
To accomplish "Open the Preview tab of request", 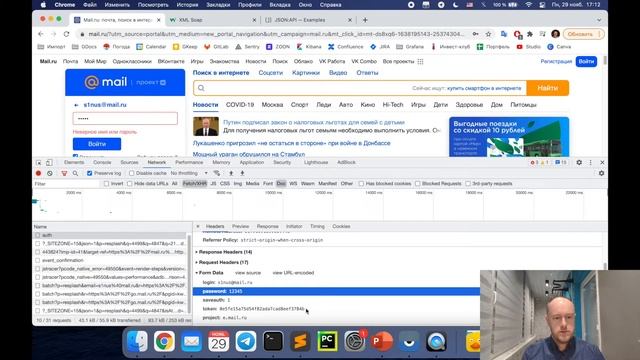I will pos(240,226).
